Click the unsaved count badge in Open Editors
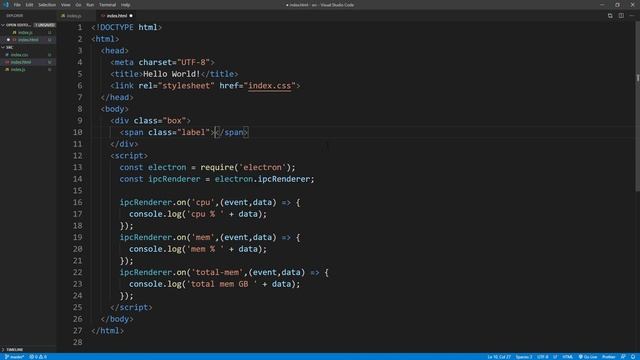 44,25
